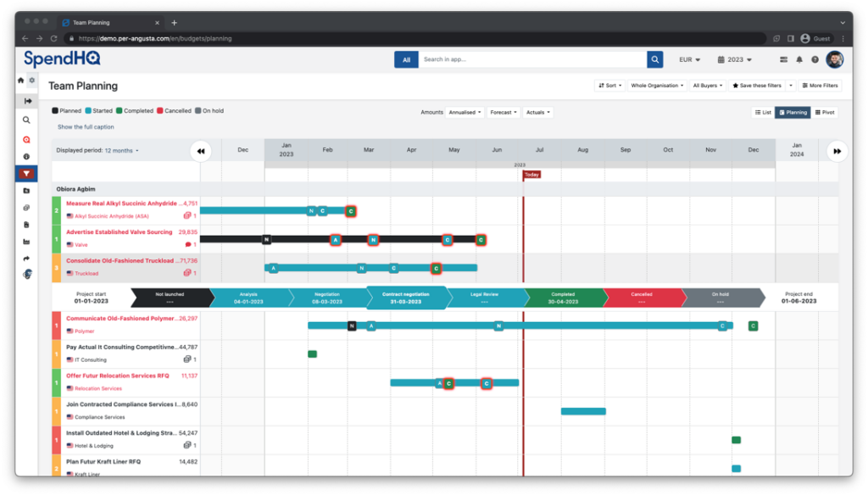Switch to the Pivot view tab
The width and height of the screenshot is (868, 495).
pos(825,112)
